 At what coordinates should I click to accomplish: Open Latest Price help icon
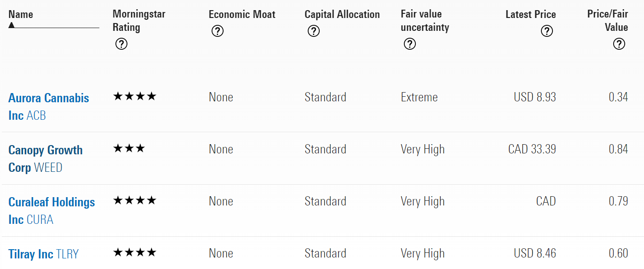(547, 31)
